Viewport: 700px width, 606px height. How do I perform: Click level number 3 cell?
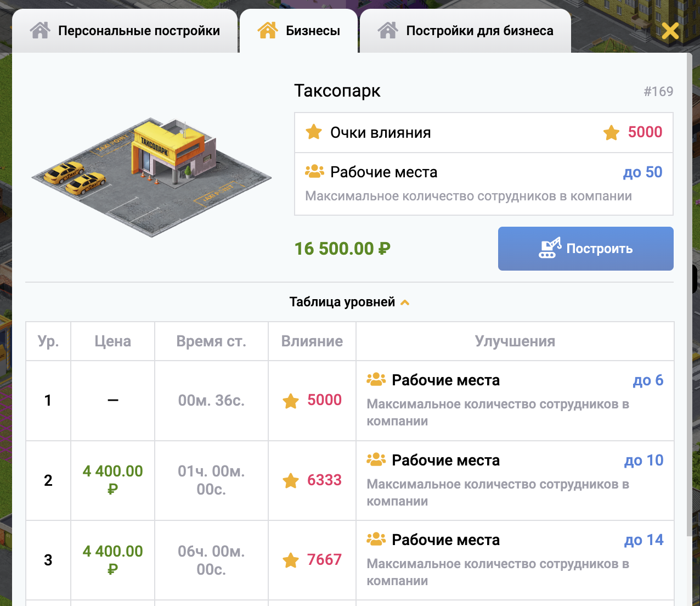click(48, 560)
